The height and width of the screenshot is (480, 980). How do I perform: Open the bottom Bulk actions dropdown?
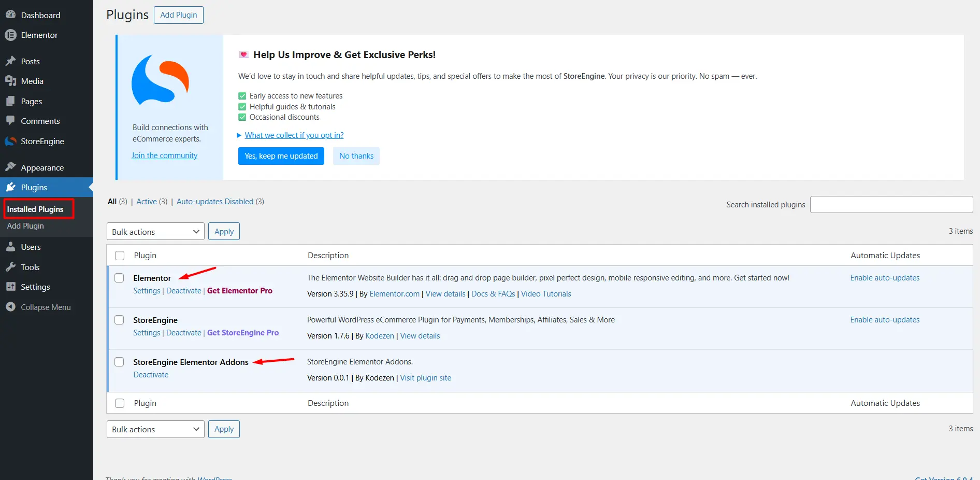tap(155, 429)
